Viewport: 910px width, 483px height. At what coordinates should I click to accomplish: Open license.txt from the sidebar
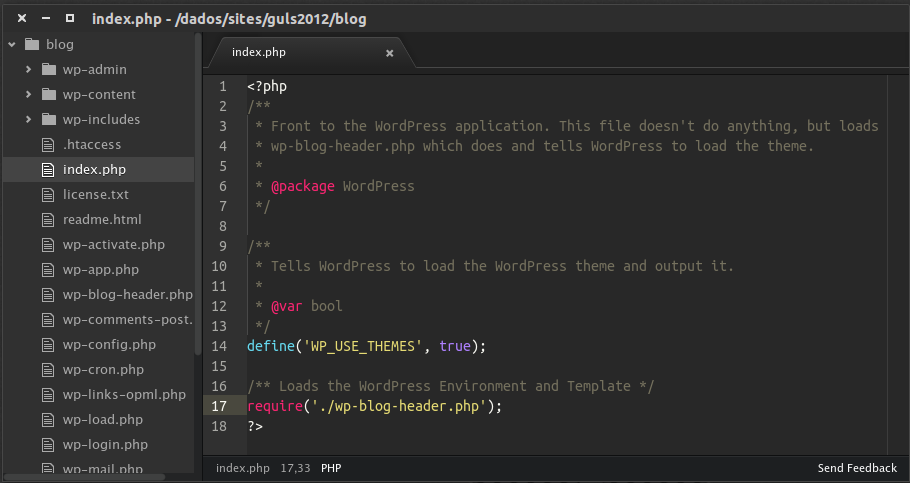coord(96,194)
